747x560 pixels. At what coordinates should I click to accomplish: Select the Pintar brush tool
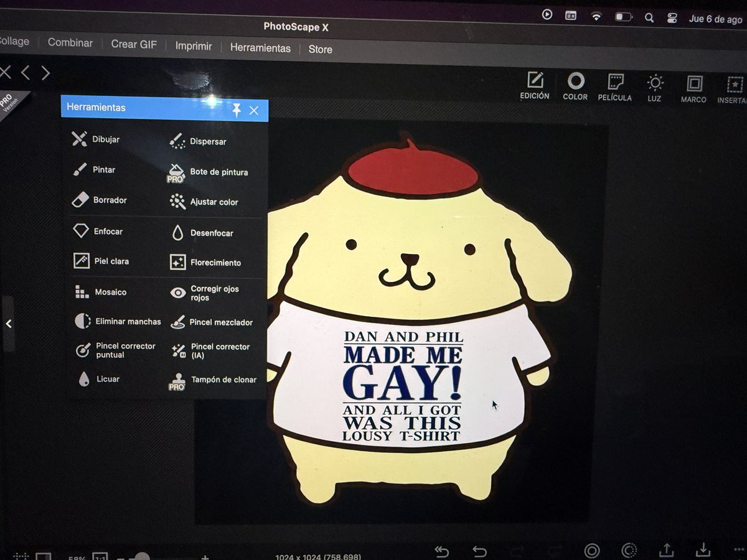(x=94, y=169)
